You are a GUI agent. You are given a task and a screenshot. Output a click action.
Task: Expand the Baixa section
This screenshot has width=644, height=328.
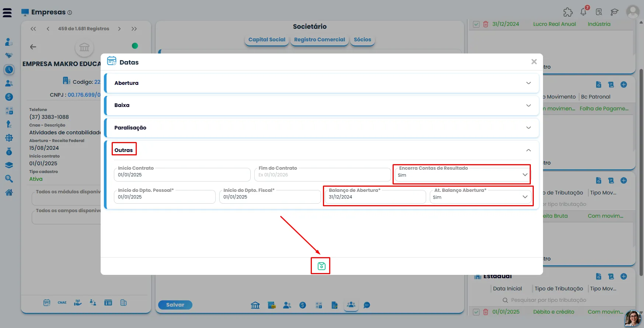[x=321, y=105]
